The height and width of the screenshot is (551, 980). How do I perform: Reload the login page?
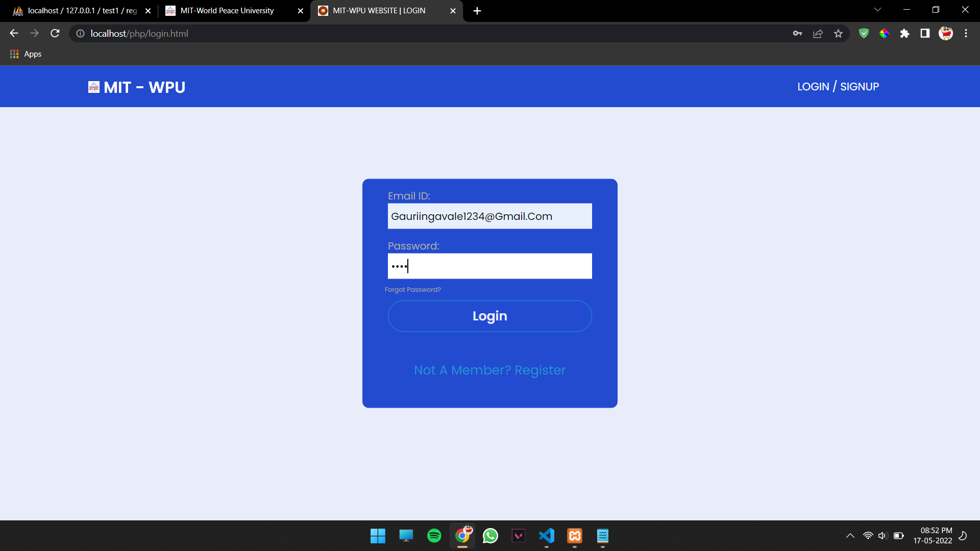[55, 34]
